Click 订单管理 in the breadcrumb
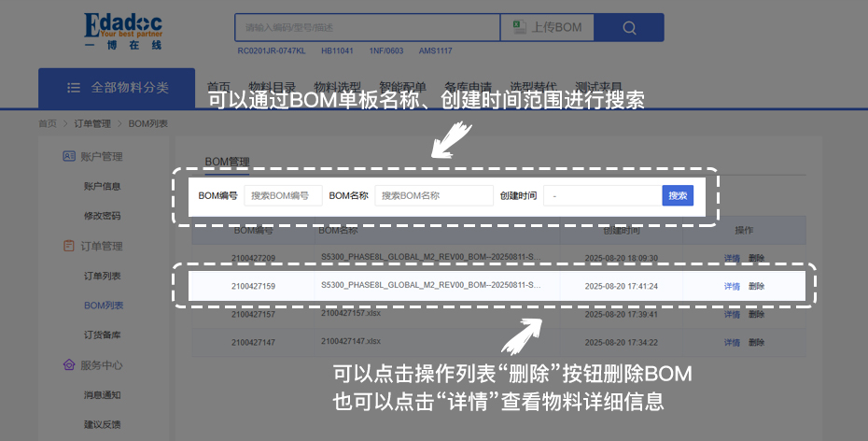The width and height of the screenshot is (868, 441). click(92, 123)
